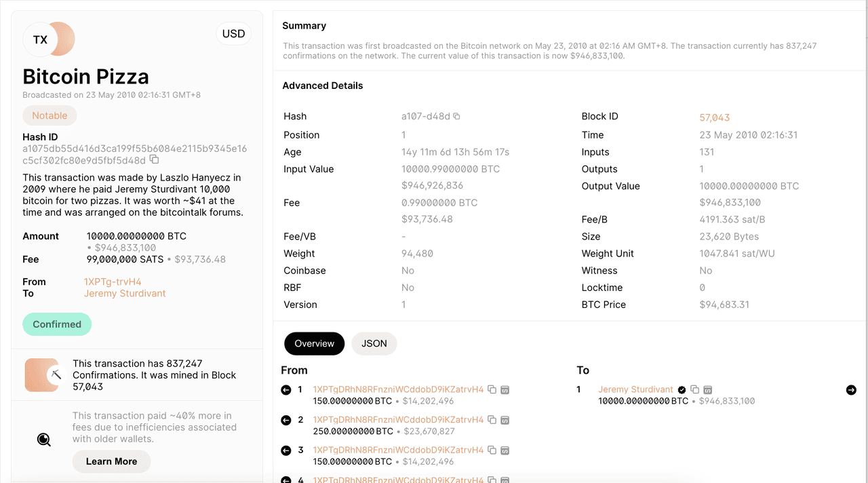868x483 pixels.
Task: Copy the address of input 1
Action: [492, 390]
